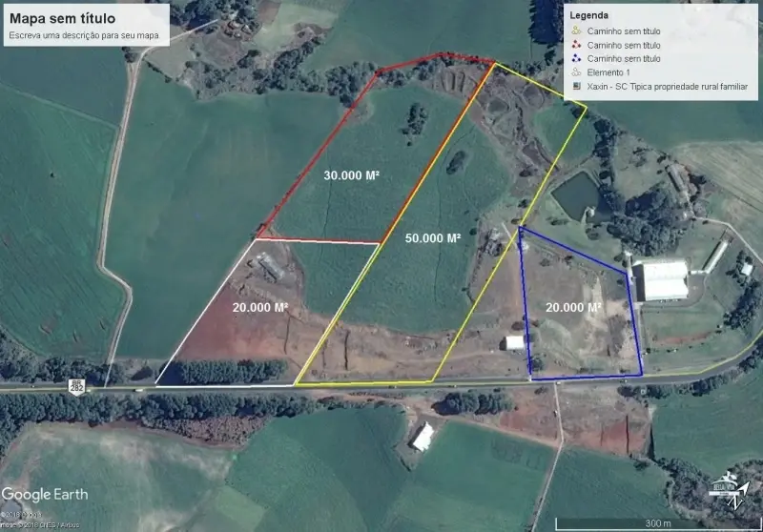Viewport: 763px width, 532px height.
Task: Click the 20.000 M² label in white plot
Action: [x=260, y=308]
